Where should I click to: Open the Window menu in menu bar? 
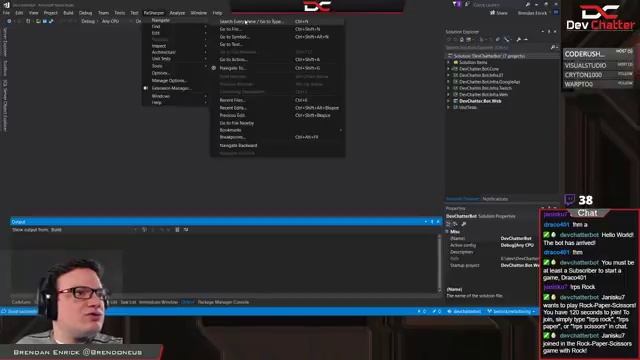[x=199, y=13]
